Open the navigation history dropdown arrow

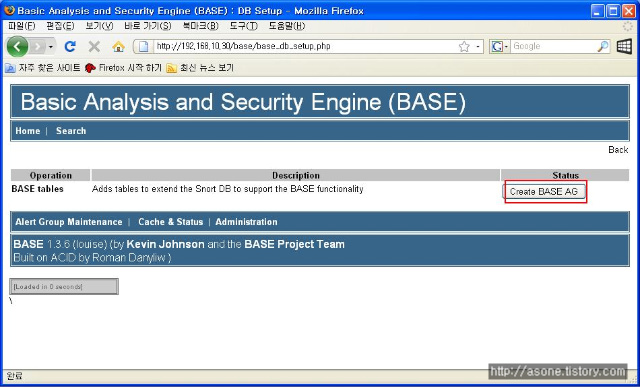(x=51, y=47)
